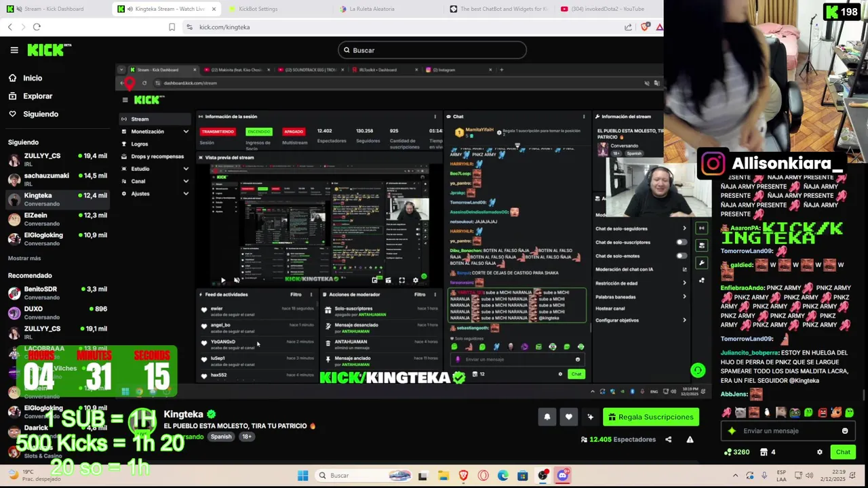Open the Información de la sesión three-dot menu
The height and width of the screenshot is (488, 868).
point(435,117)
